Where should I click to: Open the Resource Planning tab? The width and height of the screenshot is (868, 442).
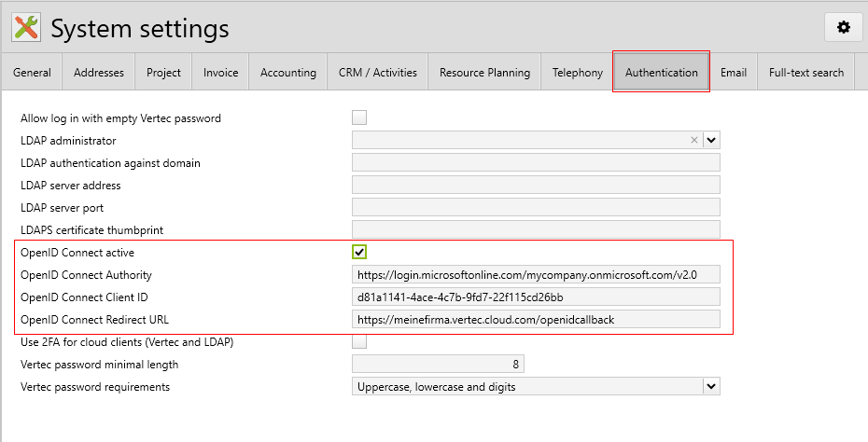point(484,73)
